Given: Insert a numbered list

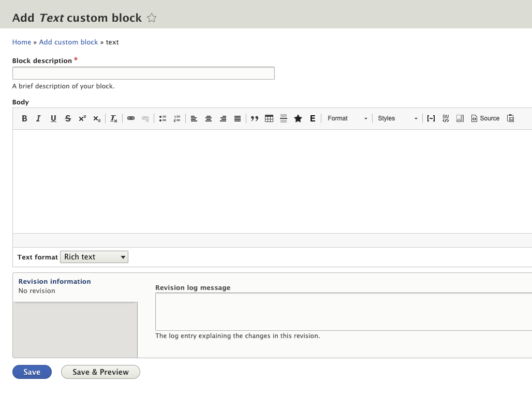Looking at the screenshot, I should coord(177,118).
